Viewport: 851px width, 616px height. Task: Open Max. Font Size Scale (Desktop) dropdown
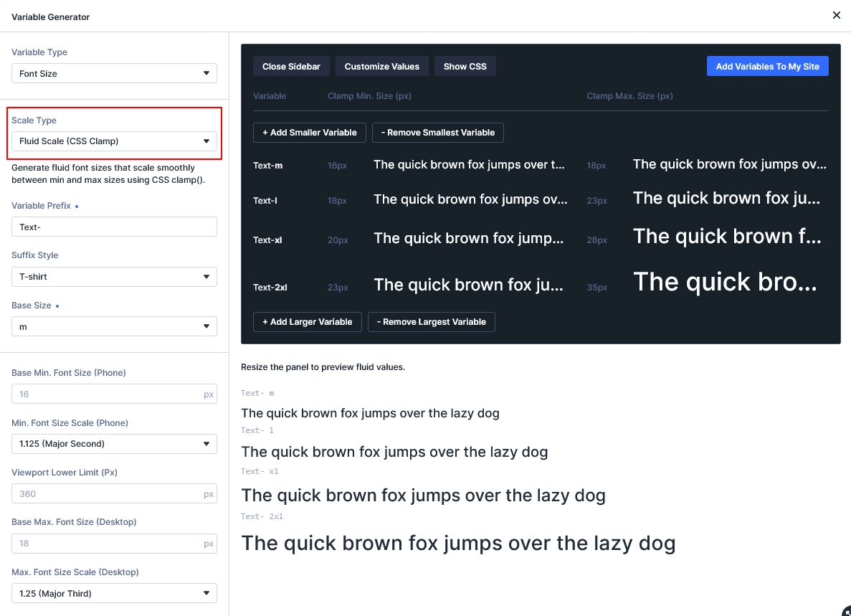[114, 593]
